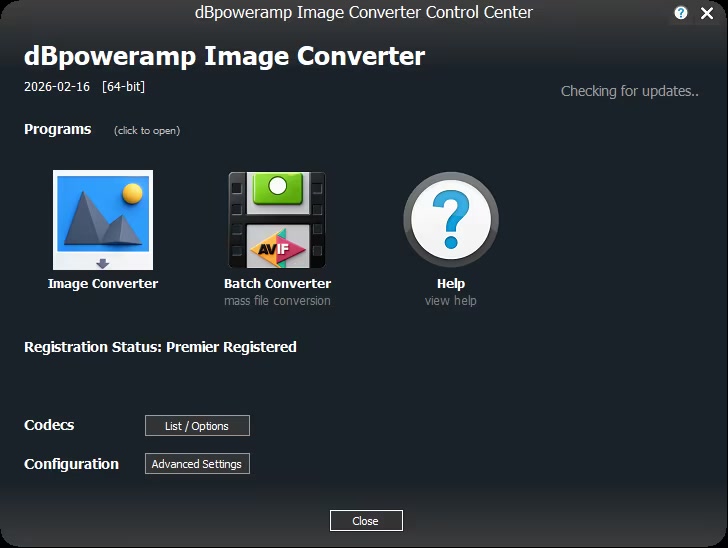Click the Registration Status: Premier Registered text
Screen dimensions: 728x548
pos(160,347)
